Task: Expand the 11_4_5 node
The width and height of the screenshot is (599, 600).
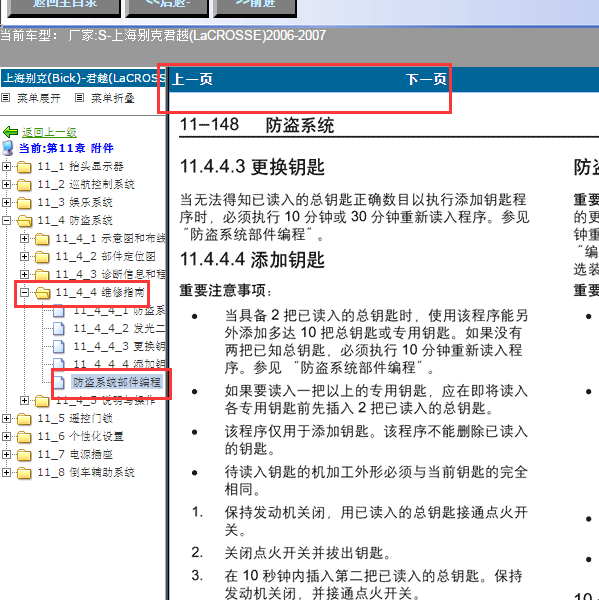Action: point(24,400)
